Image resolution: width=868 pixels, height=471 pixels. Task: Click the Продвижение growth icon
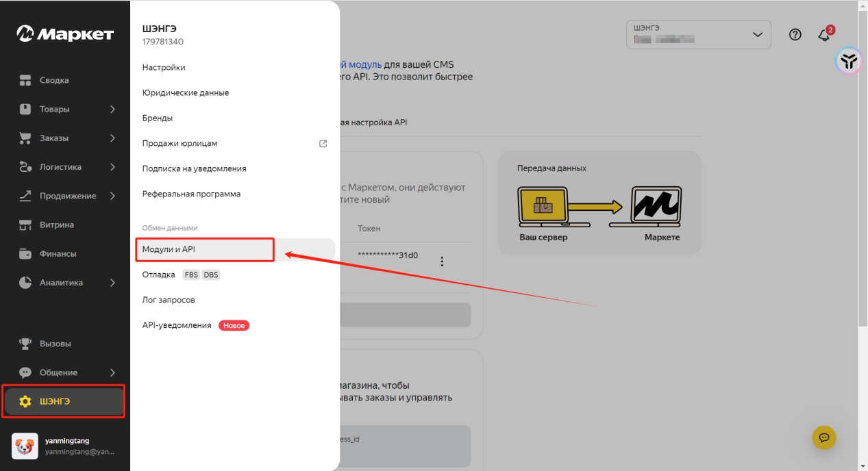[25, 196]
